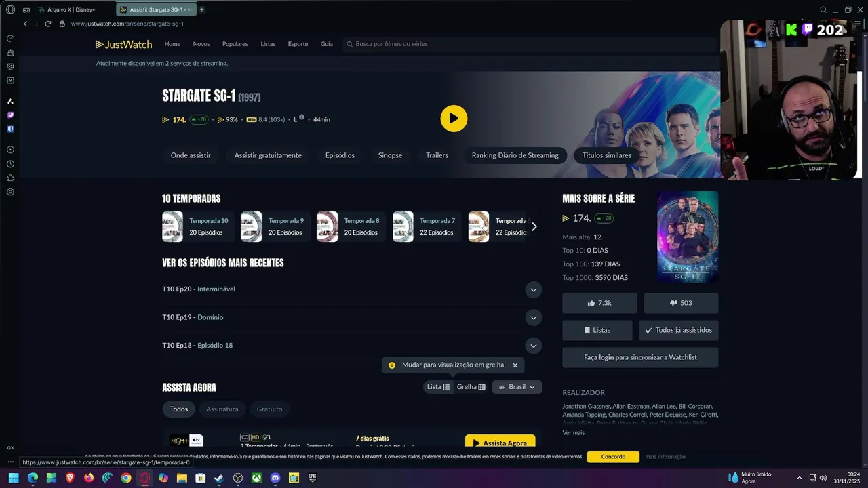The width and height of the screenshot is (868, 488).
Task: Expand director list with Ver mais
Action: [573, 432]
